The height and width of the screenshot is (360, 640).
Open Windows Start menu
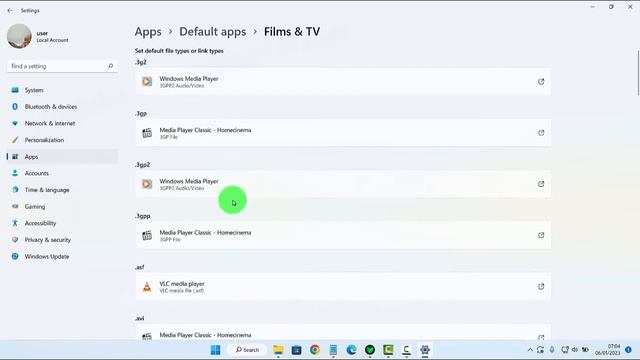pos(216,350)
